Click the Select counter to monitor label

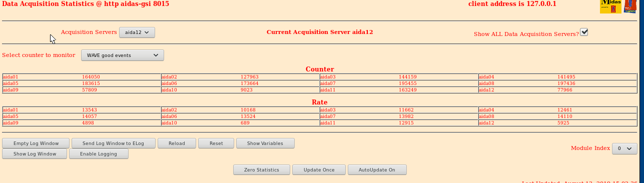[39, 55]
